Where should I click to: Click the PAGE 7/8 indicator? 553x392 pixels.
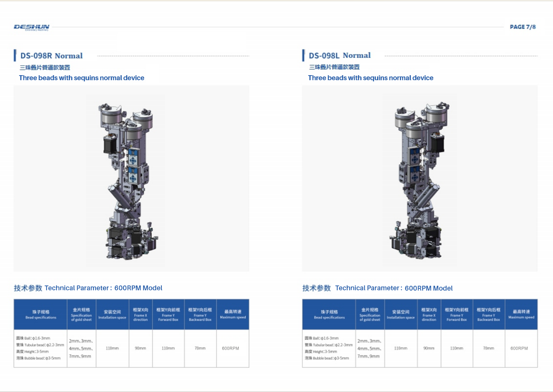(522, 27)
